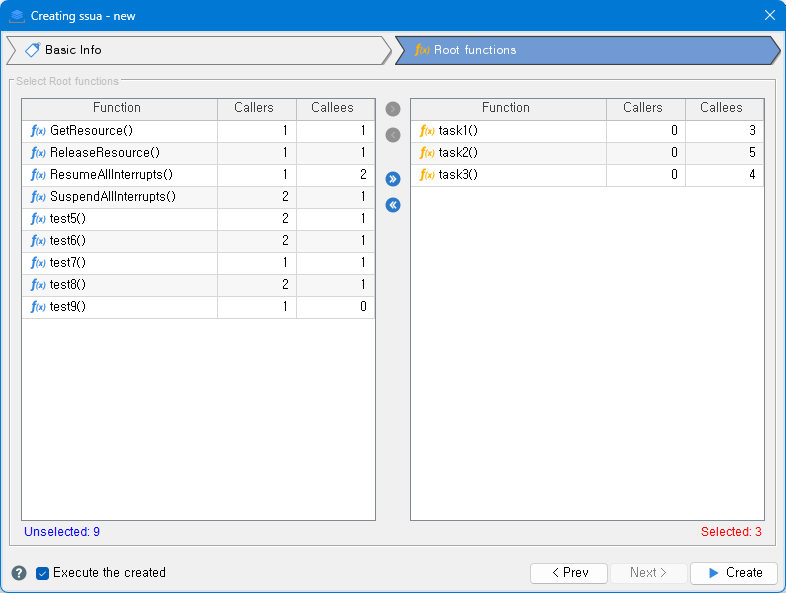Click the function icon beside test9()
Image resolution: width=786 pixels, height=593 pixels.
point(39,307)
